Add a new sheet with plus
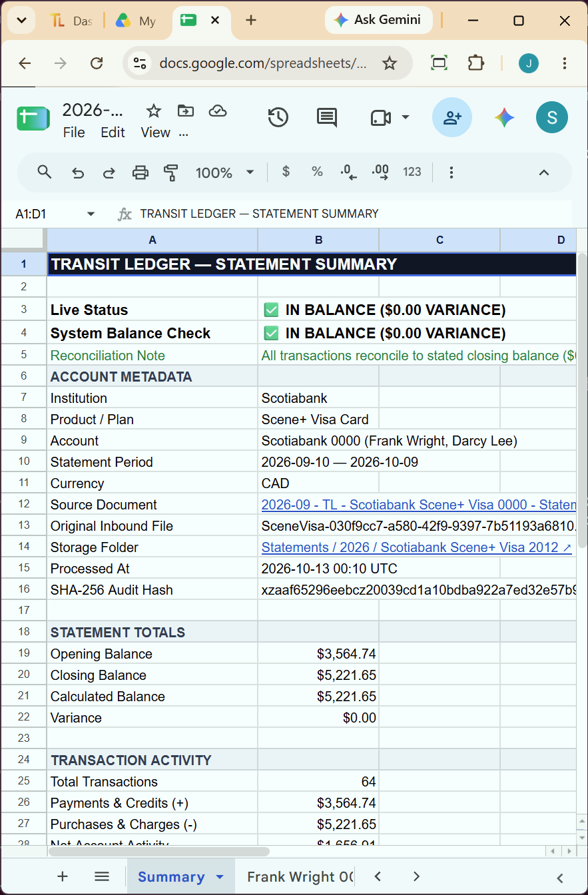 pos(63,876)
